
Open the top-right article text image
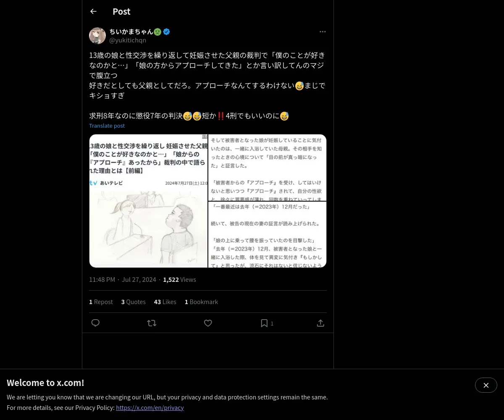268,168
